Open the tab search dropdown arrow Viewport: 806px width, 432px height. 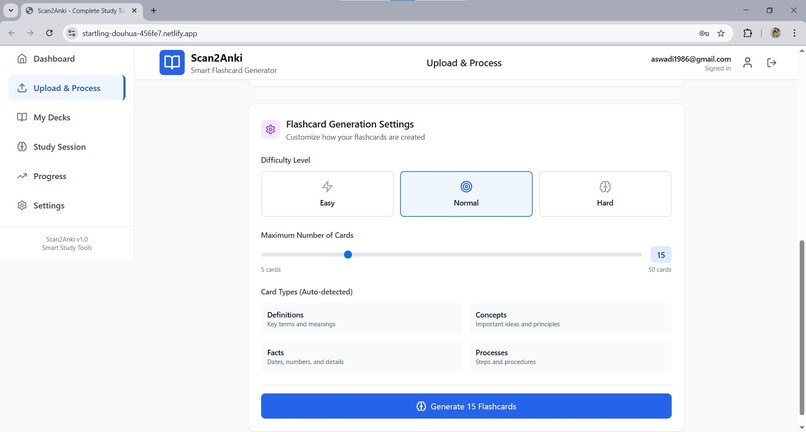tap(10, 10)
